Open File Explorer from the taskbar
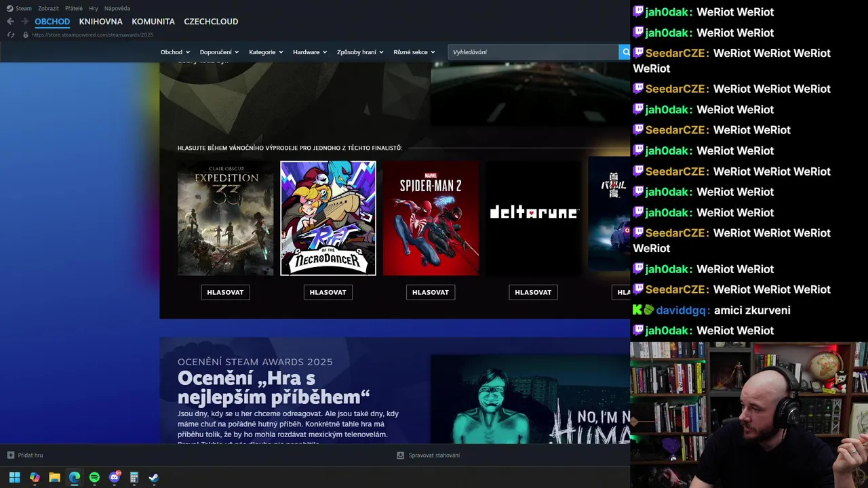The height and width of the screenshot is (488, 868). click(54, 477)
